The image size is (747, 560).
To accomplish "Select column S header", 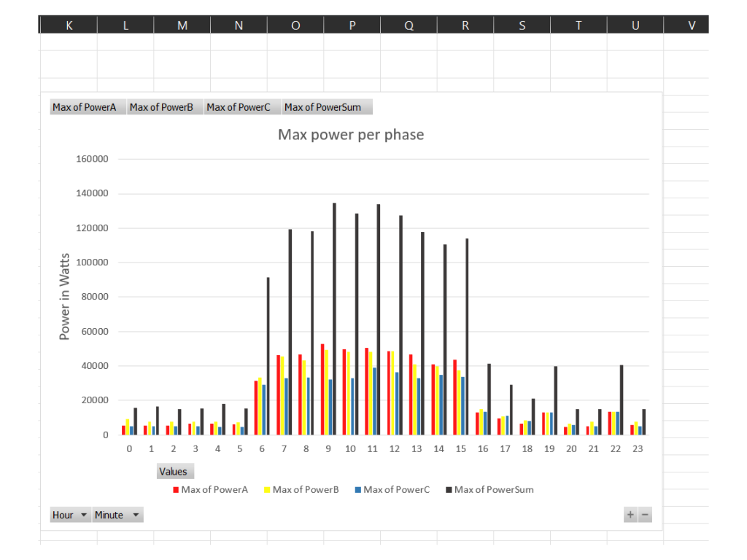I will pyautogui.click(x=522, y=26).
